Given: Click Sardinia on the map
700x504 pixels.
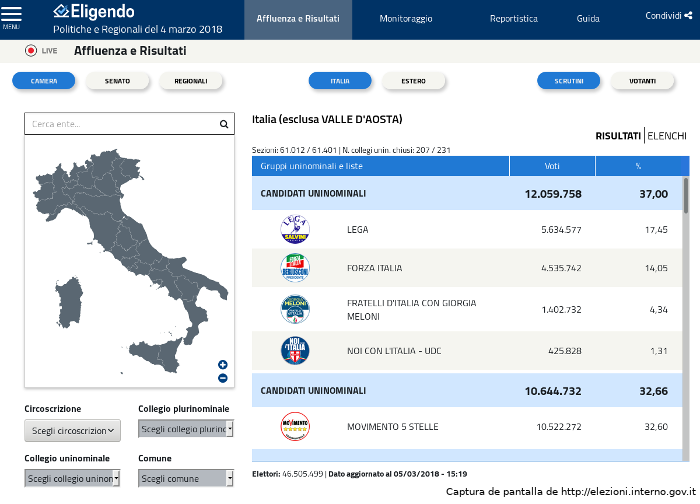Looking at the screenshot, I should click(69, 302).
